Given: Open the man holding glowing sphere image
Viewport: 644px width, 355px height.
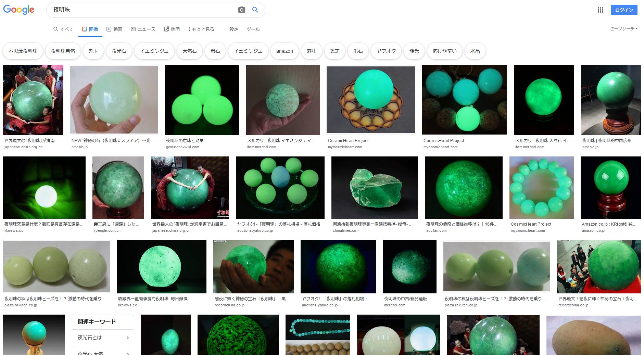Looking at the screenshot, I should click(253, 267).
